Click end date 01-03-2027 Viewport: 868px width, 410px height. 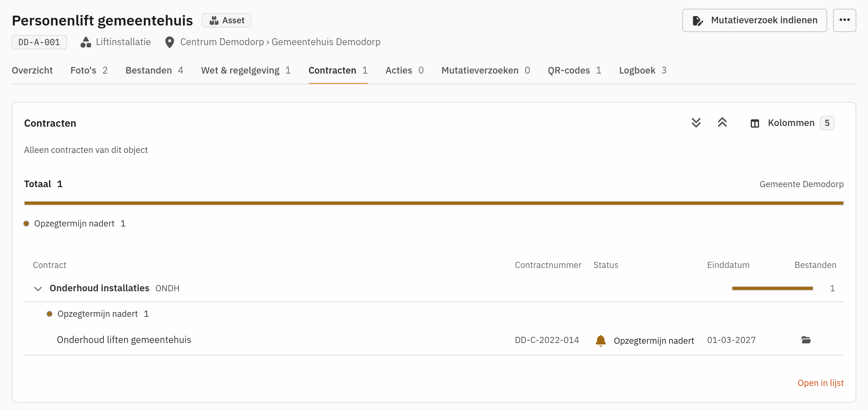pyautogui.click(x=731, y=340)
